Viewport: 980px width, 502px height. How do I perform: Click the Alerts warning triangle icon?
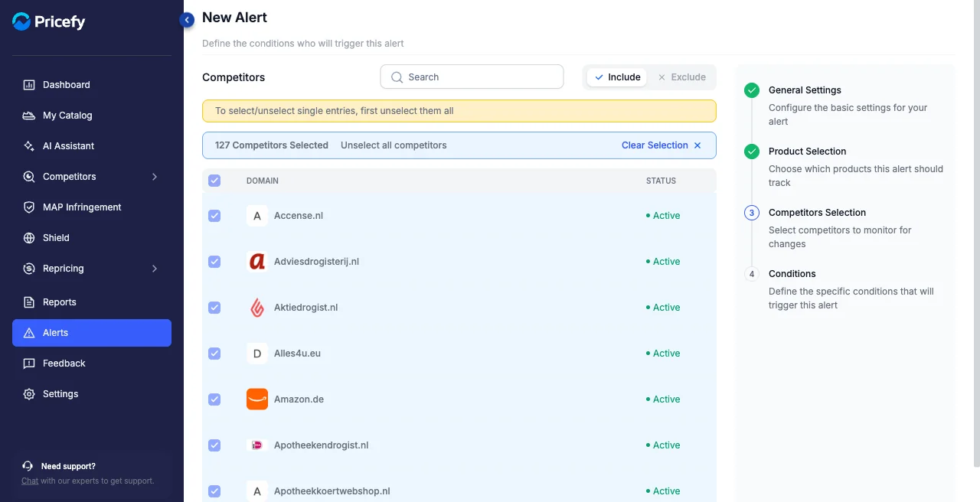[29, 333]
